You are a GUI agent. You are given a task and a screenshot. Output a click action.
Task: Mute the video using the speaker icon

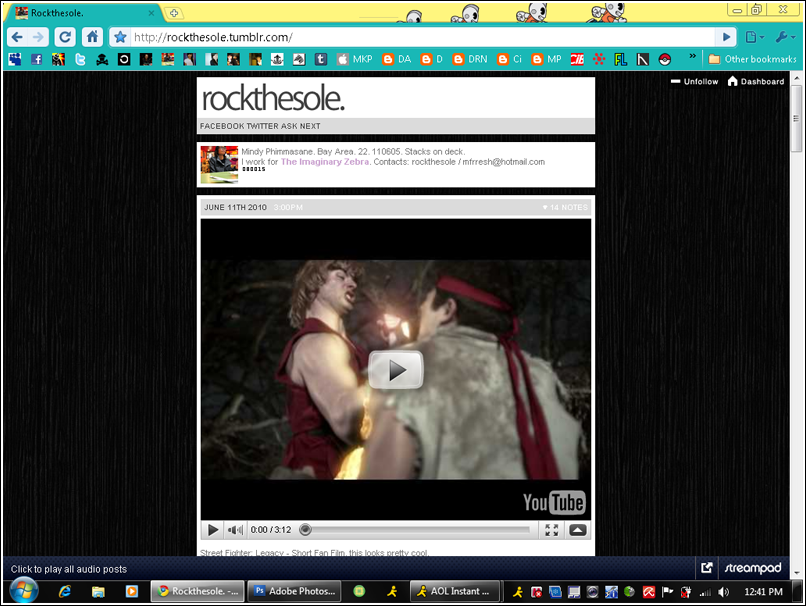[235, 530]
